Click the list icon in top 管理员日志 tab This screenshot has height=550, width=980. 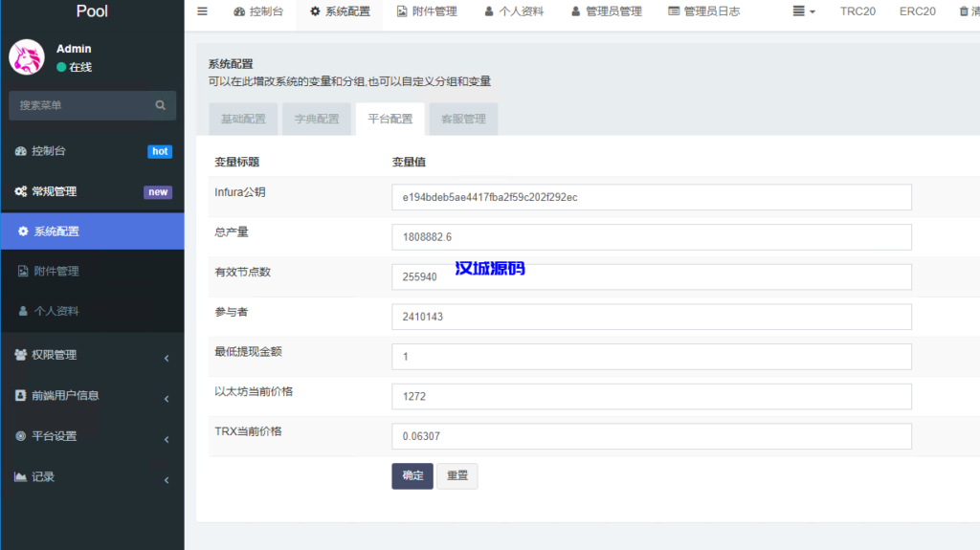[x=674, y=11]
